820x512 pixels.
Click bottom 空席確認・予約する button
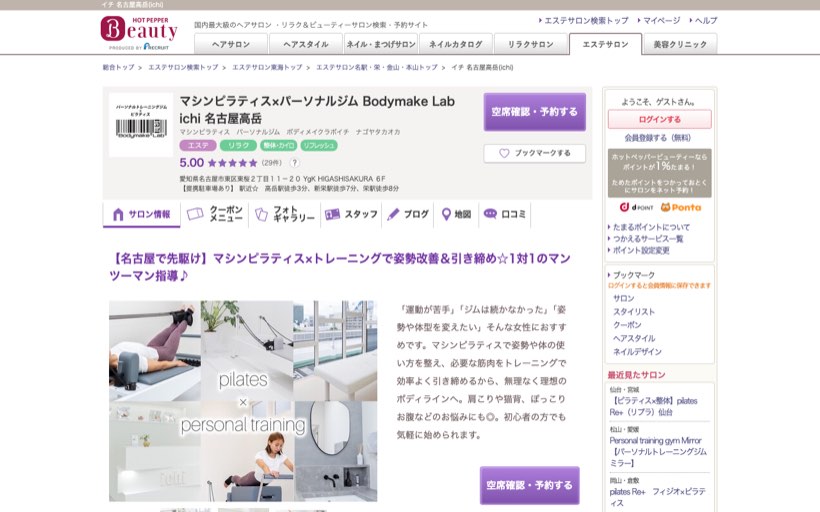[529, 485]
